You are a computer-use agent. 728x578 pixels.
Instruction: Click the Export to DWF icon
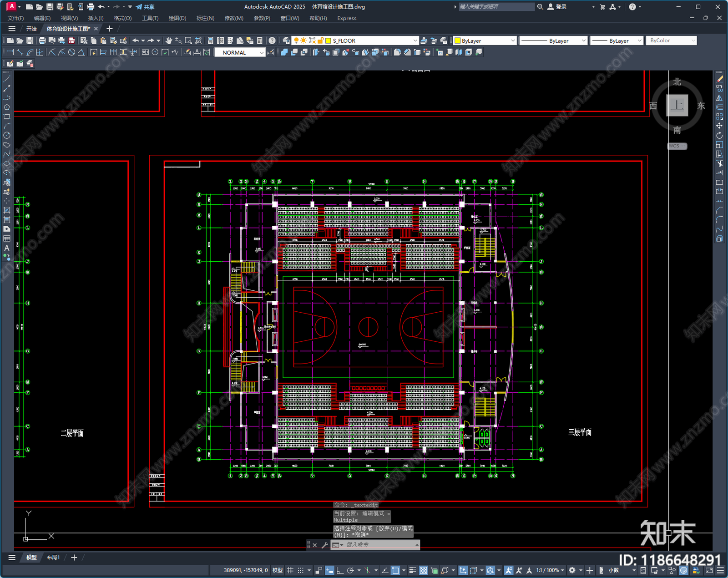pyautogui.click(x=71, y=41)
